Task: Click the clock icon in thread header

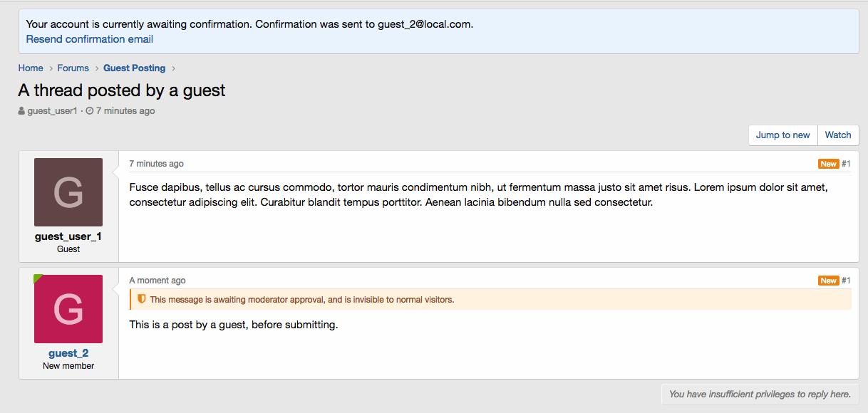Action: point(90,111)
